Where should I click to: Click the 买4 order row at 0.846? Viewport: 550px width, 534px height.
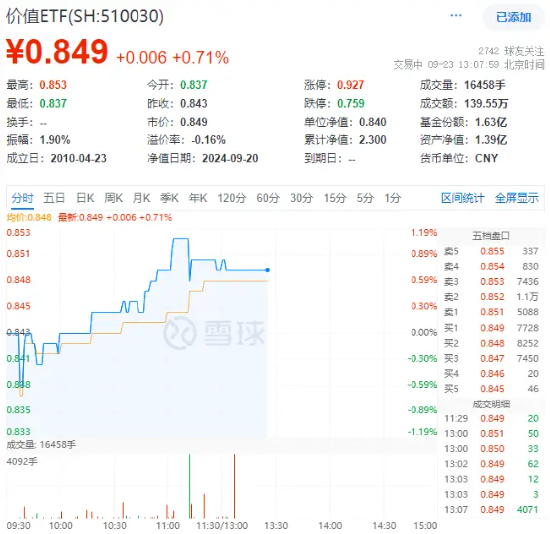coord(491,374)
